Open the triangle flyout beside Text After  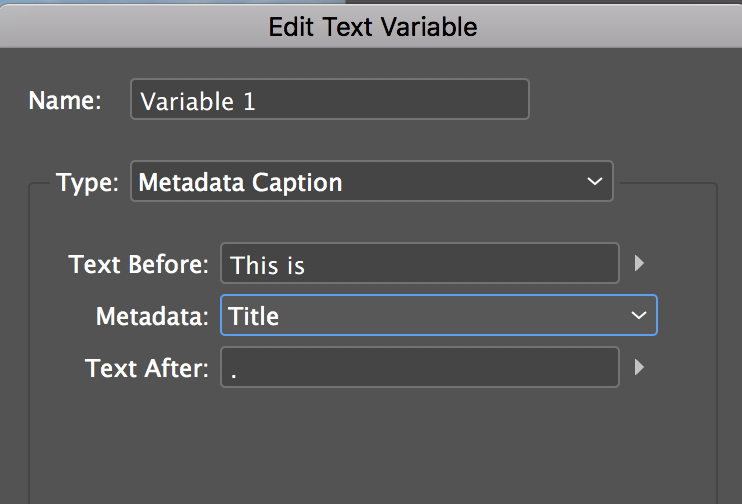pyautogui.click(x=640, y=368)
